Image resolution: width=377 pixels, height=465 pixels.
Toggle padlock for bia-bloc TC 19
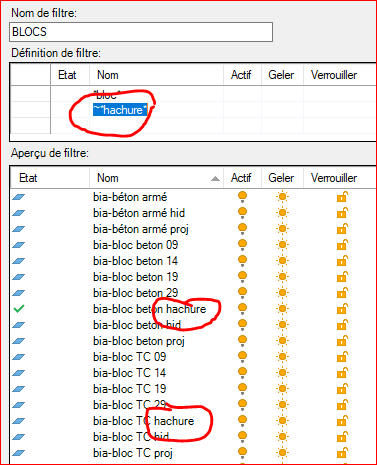click(x=342, y=389)
